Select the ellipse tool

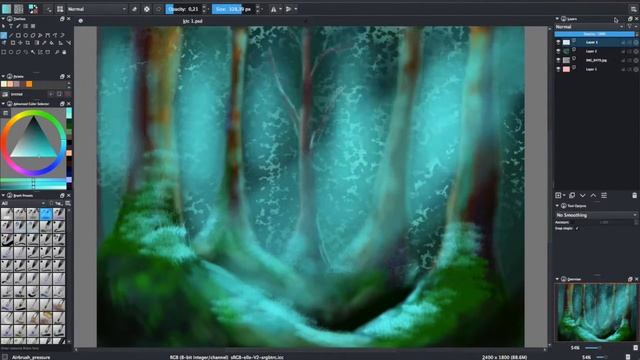coord(26,35)
